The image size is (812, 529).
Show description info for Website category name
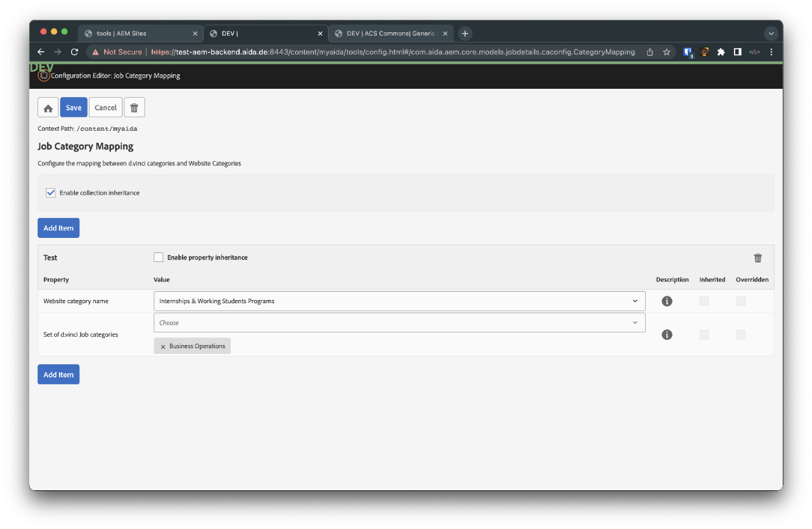(667, 301)
